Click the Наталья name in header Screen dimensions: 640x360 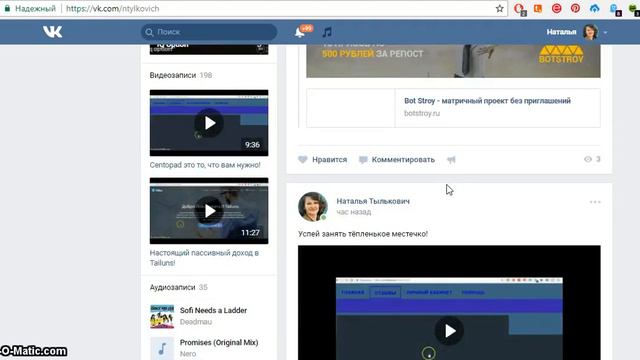[561, 32]
